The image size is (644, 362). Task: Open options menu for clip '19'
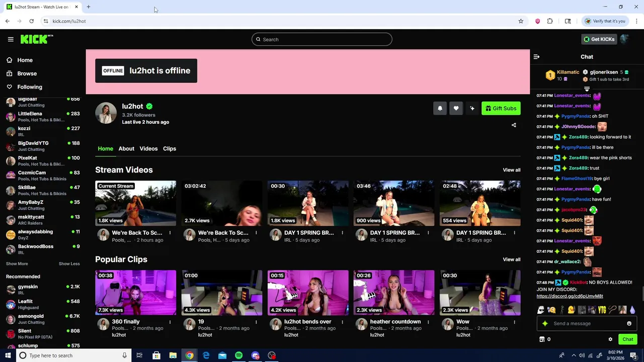(256, 322)
